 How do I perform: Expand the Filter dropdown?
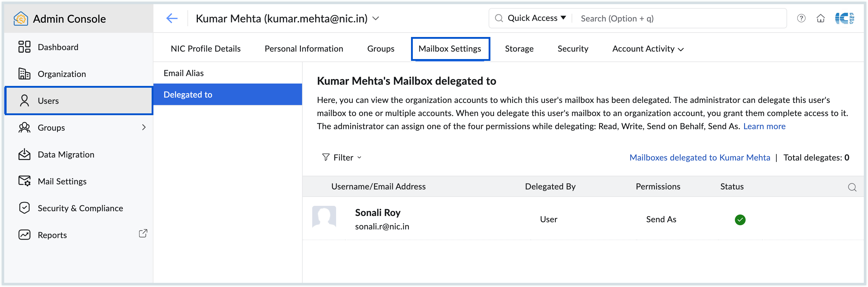tap(342, 158)
